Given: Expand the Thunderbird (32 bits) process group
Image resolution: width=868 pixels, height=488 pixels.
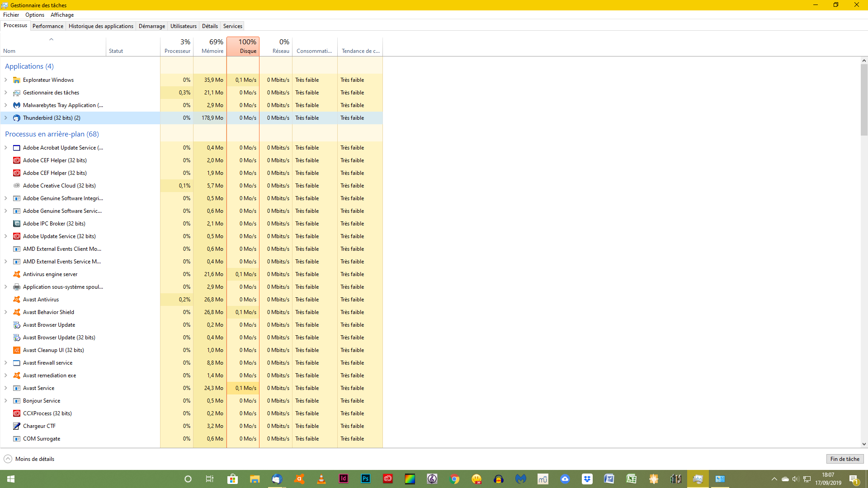Looking at the screenshot, I should (x=5, y=118).
